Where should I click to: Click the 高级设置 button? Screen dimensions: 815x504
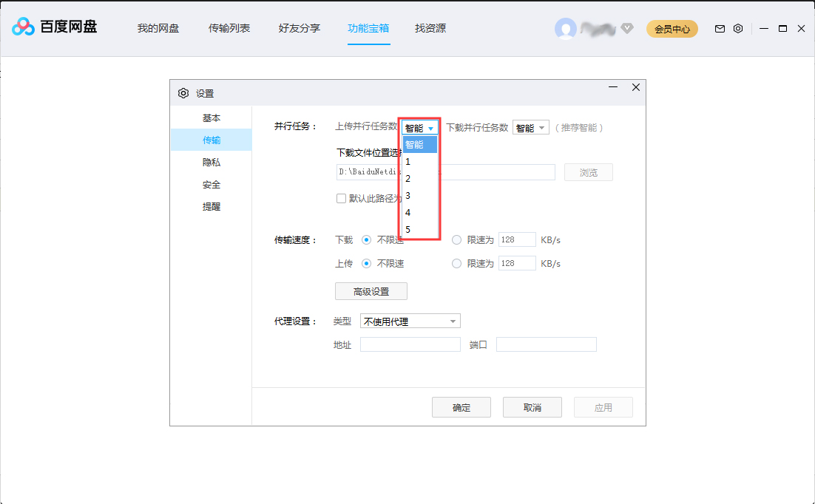371,290
